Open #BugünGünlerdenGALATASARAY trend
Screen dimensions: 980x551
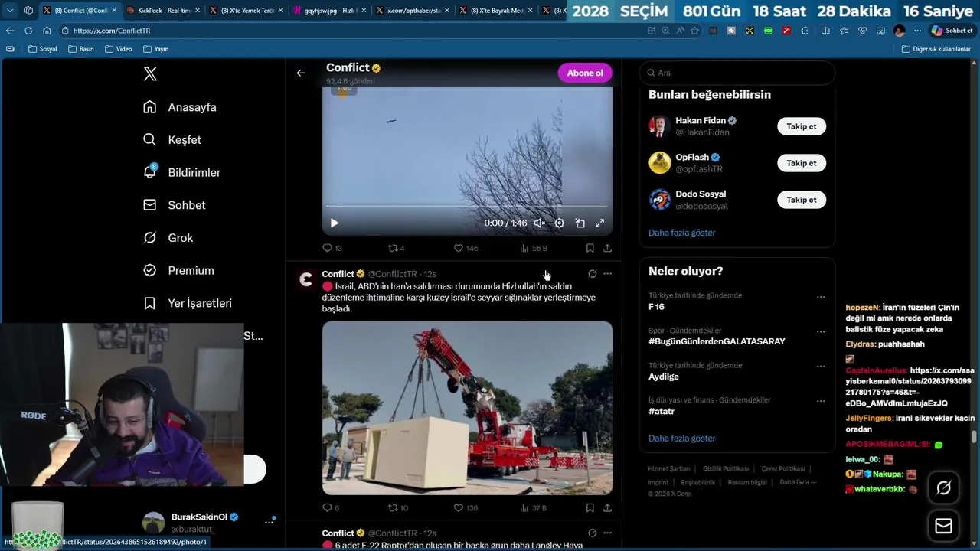pos(717,341)
